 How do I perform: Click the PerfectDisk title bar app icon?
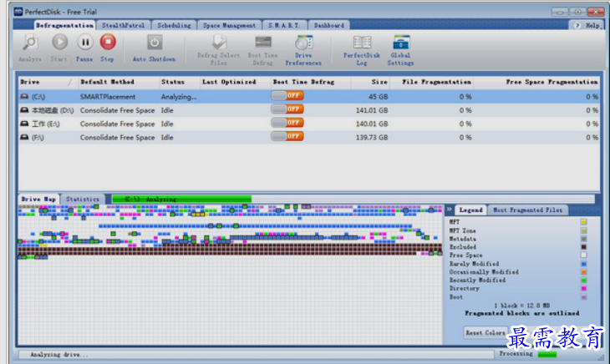18,11
